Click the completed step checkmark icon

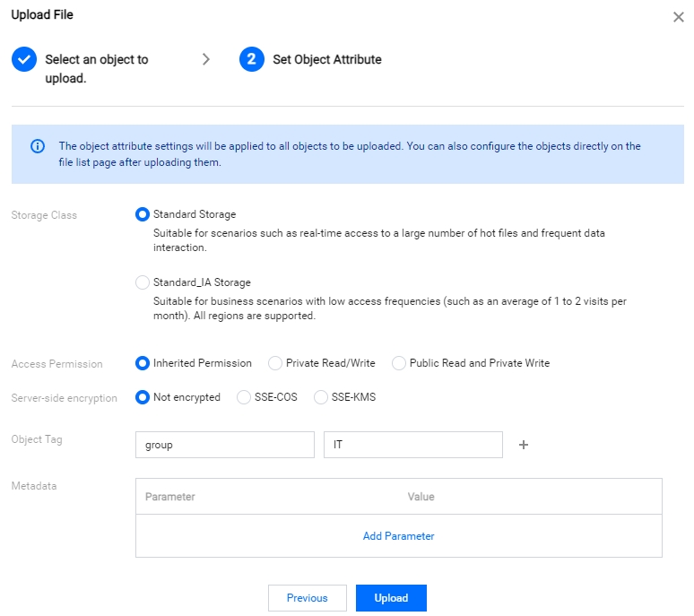point(24,59)
